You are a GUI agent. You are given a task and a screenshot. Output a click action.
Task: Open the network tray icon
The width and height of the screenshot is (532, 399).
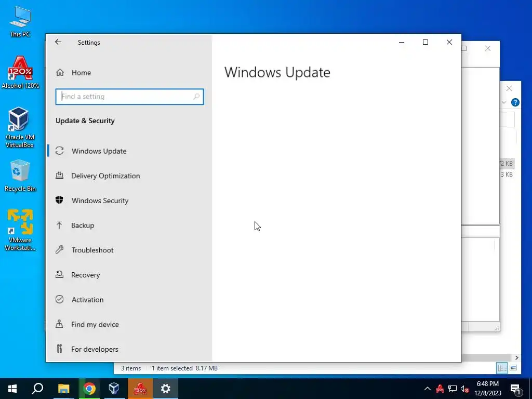(453, 389)
